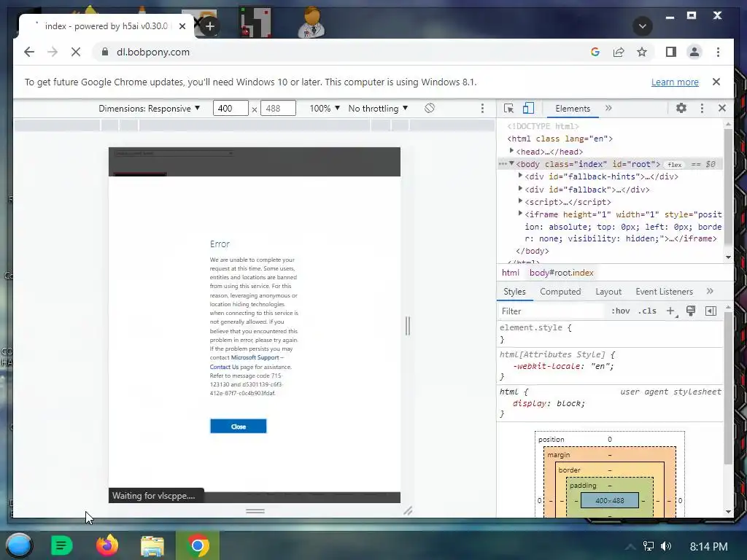Toggle the device toolbar
Image resolution: width=747 pixels, height=560 pixels.
click(528, 109)
